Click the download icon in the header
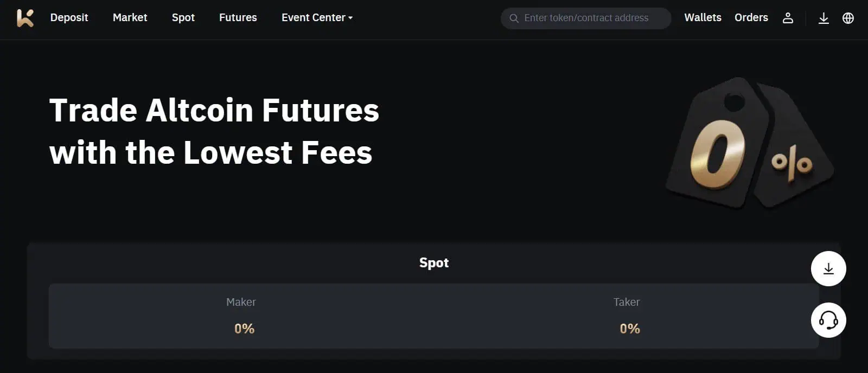 tap(823, 18)
